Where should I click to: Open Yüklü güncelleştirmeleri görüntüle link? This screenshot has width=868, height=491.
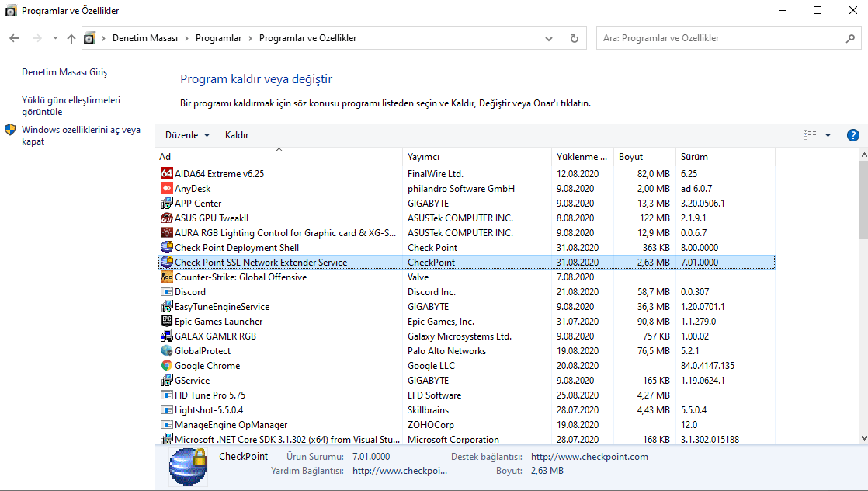pos(71,106)
